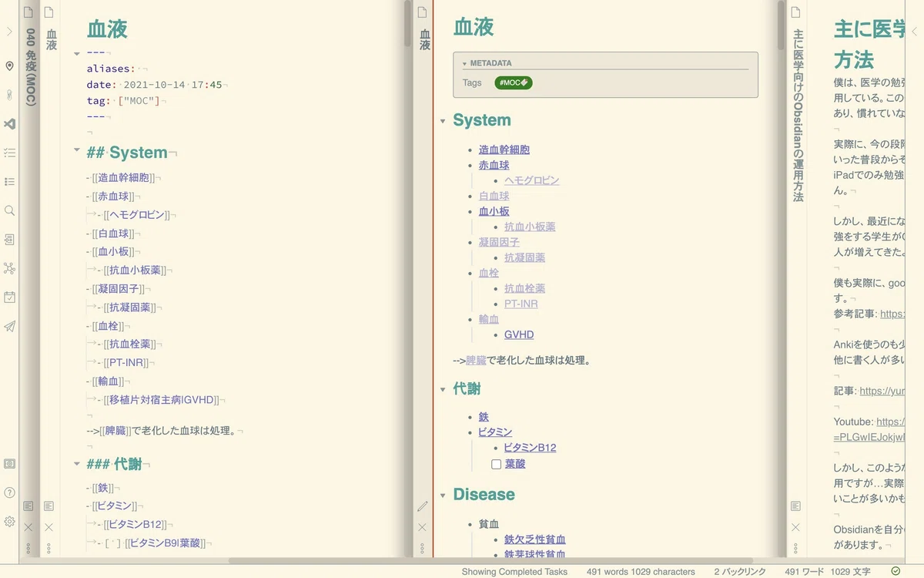The image size is (924, 578).
Task: Click the bullet list ribbon icon
Action: coord(9,182)
